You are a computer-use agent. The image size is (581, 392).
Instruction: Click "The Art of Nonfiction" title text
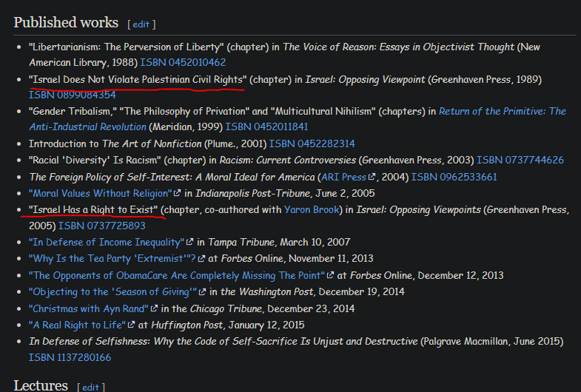152,143
